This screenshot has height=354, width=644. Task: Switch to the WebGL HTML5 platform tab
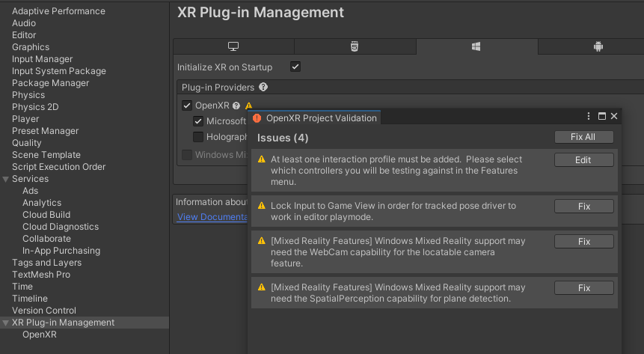[x=355, y=46]
